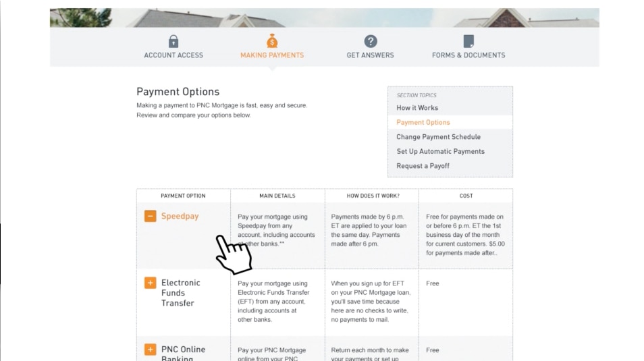644x361 pixels.
Task: Click the Making Payments money bag icon
Action: pos(272,41)
